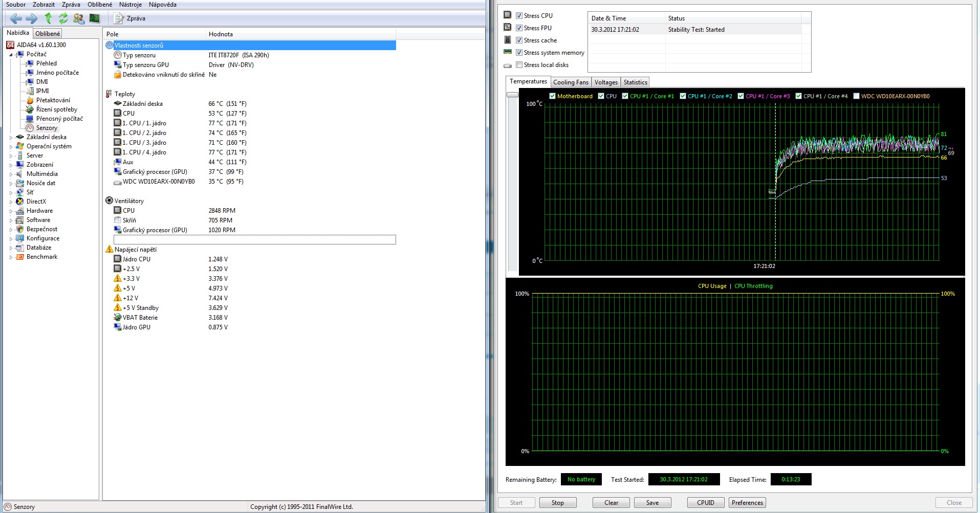Image resolution: width=980 pixels, height=513 pixels.
Task: Click the Hodnota column header
Action: [221, 34]
